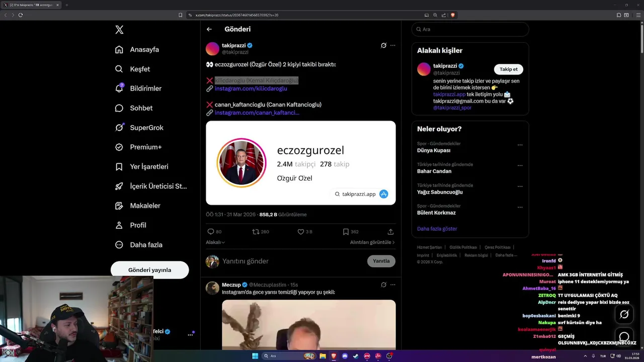This screenshot has height=362, width=644.
Task: Click Grok icon on takiprazzi's post
Action: pos(383,45)
